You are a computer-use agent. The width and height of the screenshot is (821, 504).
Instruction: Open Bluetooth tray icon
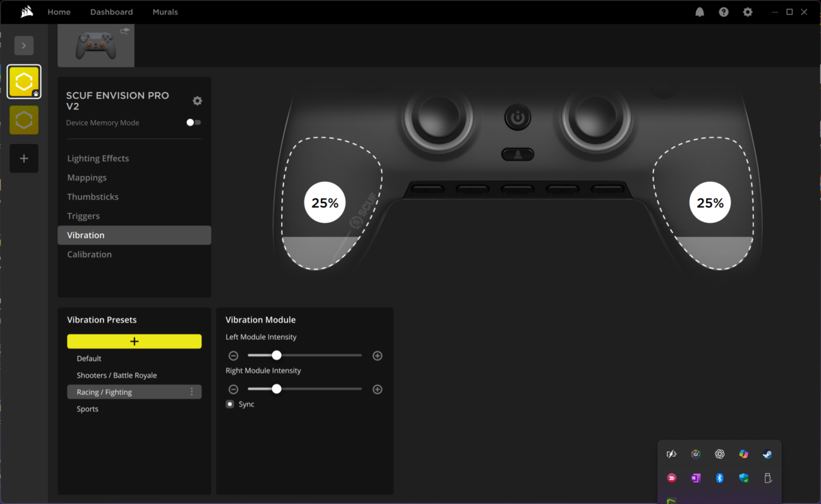719,478
